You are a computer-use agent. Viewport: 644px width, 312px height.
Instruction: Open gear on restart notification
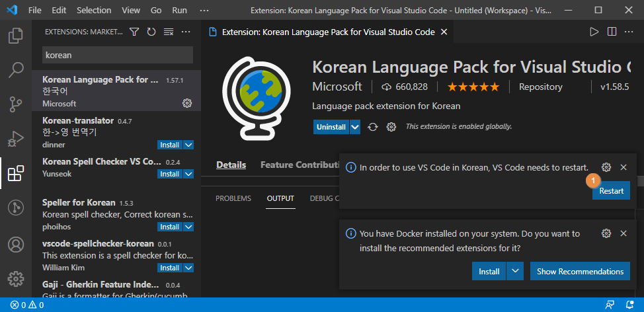[606, 167]
